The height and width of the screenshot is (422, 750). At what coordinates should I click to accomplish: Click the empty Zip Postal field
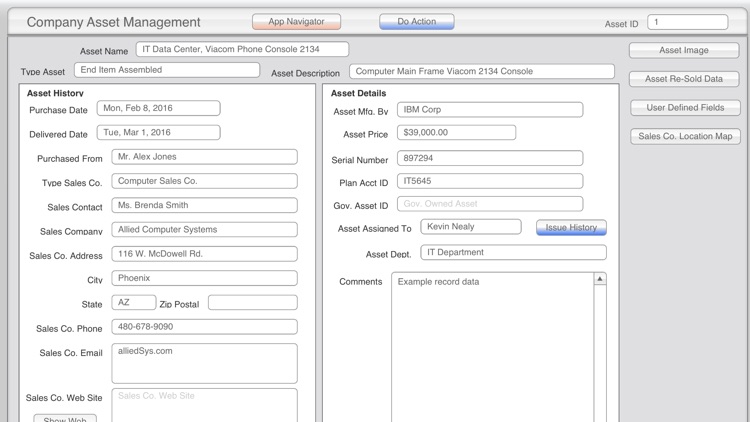pos(252,303)
